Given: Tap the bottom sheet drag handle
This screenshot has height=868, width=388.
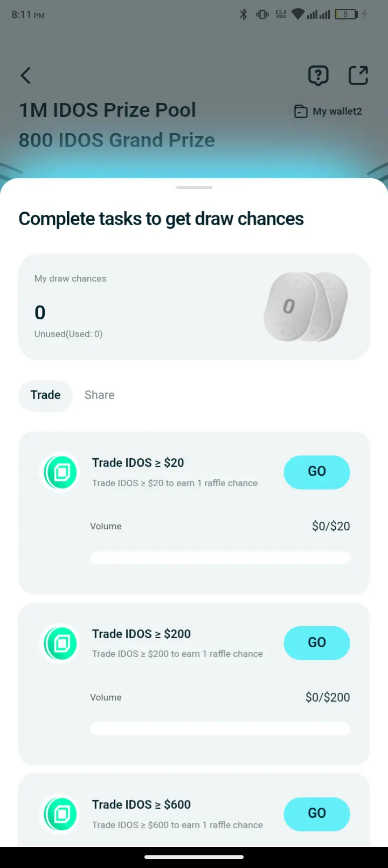Looking at the screenshot, I should (194, 187).
